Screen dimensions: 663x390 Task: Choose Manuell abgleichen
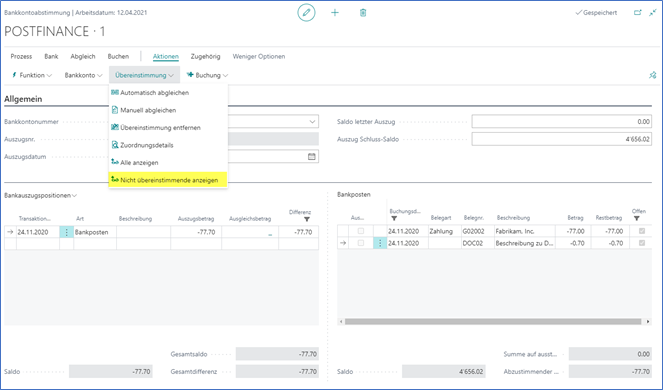point(148,110)
